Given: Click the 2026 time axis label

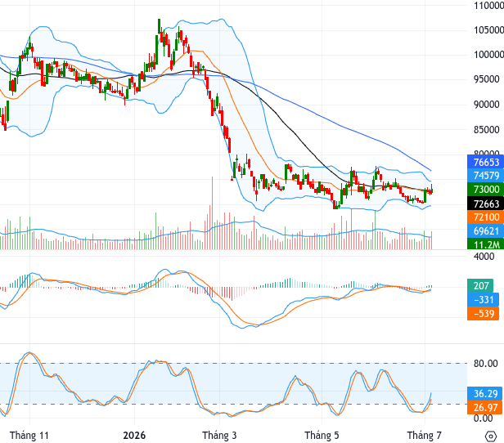Looking at the screenshot, I should point(134,436).
